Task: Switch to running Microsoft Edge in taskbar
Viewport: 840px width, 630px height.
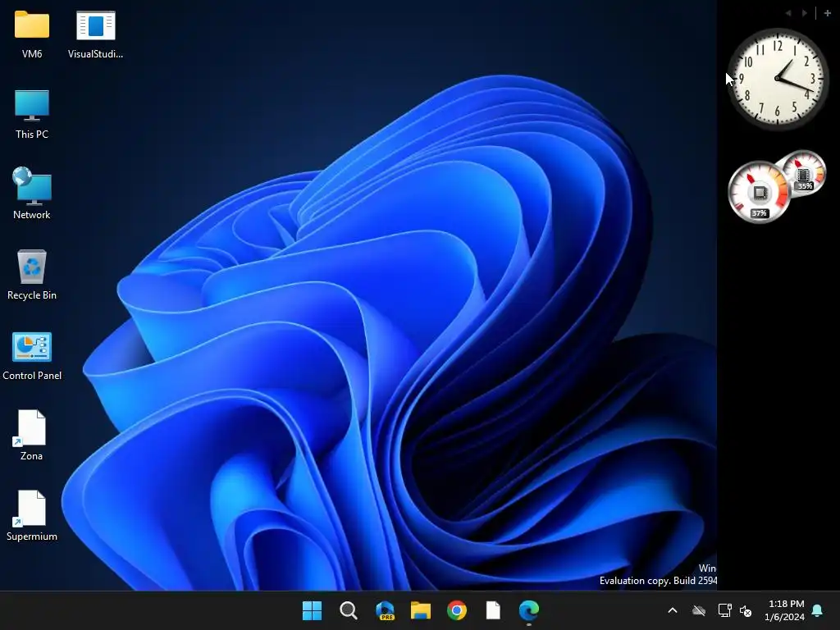Action: 529,610
